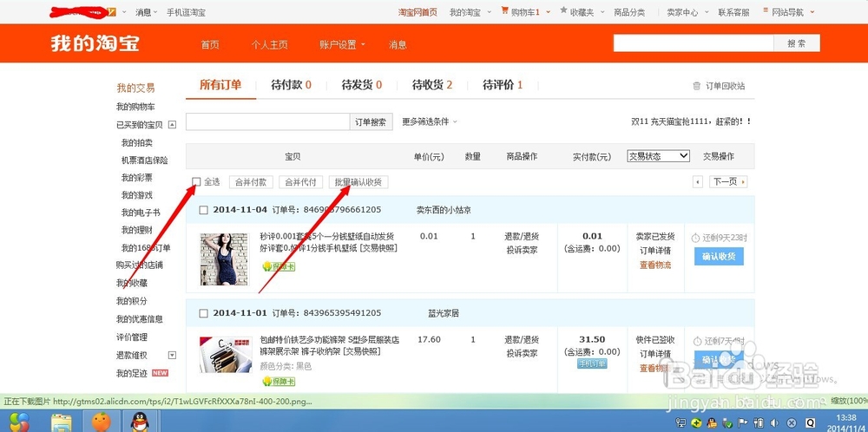This screenshot has height=432, width=868.
Task: Click the favorites star icon 收藏夹
Action: coord(563,10)
